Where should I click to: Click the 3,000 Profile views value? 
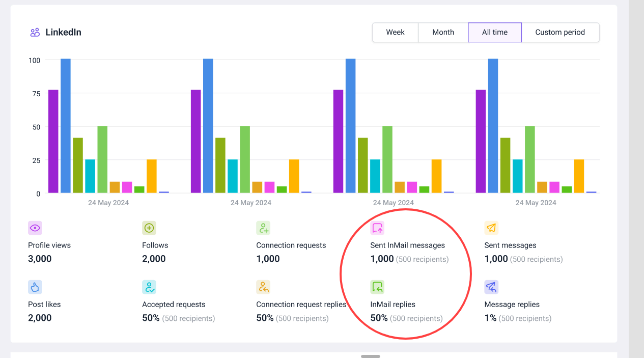pyautogui.click(x=40, y=259)
